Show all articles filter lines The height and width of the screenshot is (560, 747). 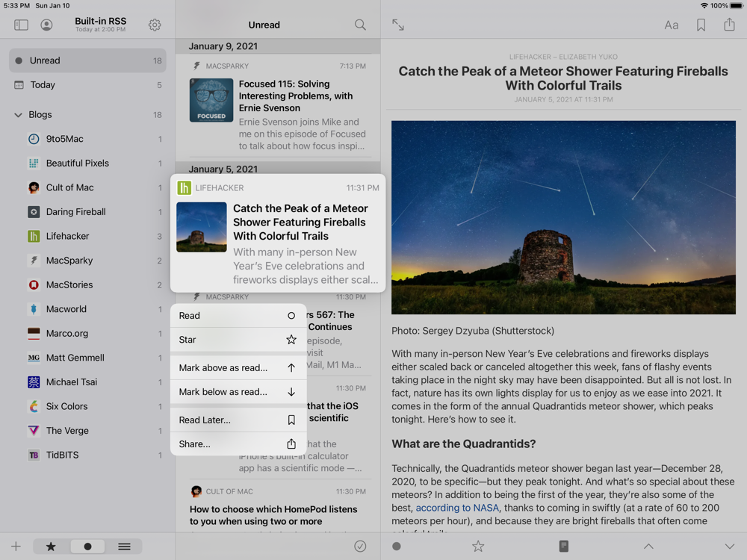pos(124,547)
